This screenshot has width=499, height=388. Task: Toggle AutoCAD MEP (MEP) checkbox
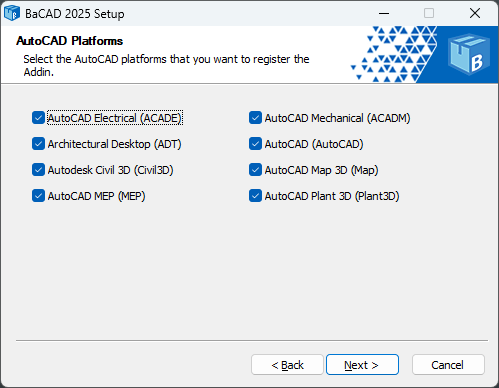pos(38,196)
